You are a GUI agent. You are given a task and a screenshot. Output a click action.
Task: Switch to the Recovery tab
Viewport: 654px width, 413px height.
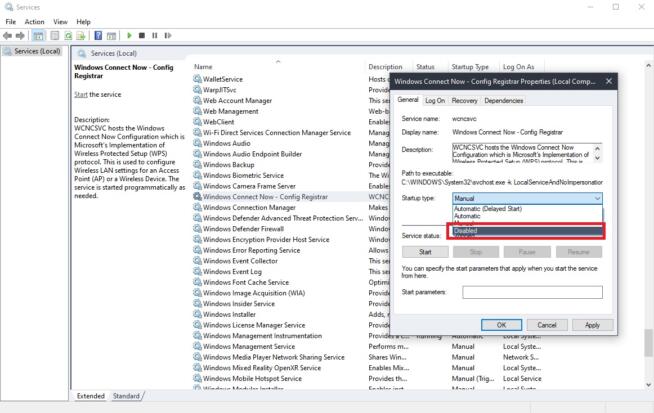[x=464, y=101]
